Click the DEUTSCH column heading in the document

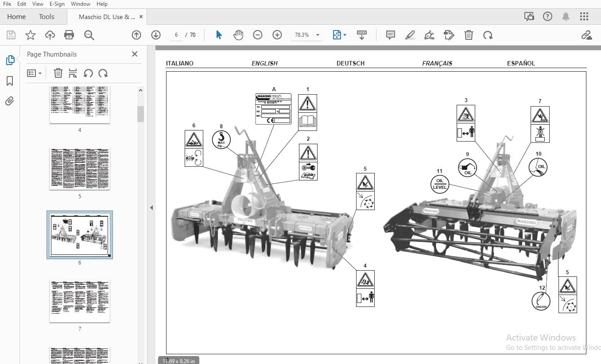tap(350, 63)
